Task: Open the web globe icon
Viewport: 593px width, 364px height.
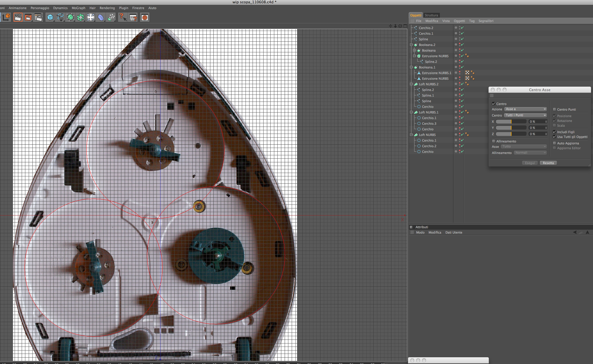Action: click(x=145, y=17)
